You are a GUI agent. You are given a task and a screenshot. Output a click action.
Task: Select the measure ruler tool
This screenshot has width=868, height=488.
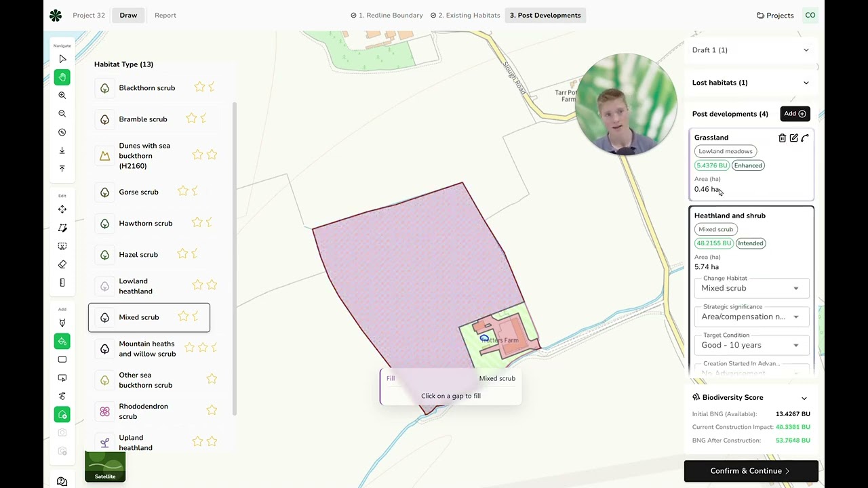point(62,283)
